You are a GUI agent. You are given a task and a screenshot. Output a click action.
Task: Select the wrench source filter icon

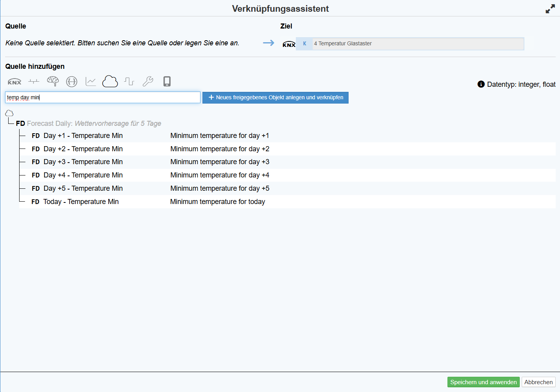(148, 81)
